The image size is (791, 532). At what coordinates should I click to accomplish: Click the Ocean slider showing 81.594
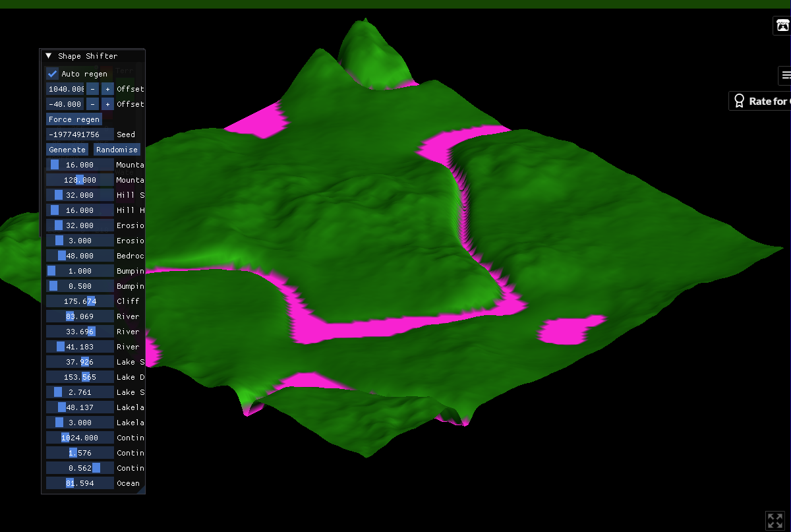click(x=80, y=483)
